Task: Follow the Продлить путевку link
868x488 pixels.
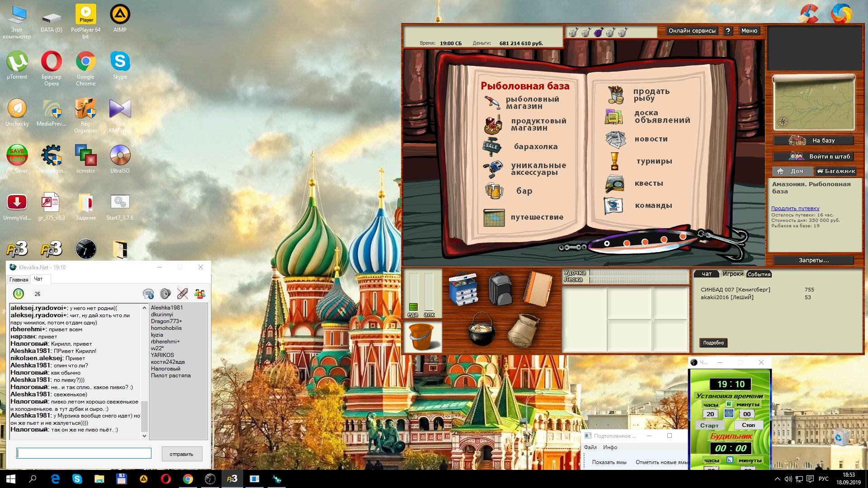Action: (795, 208)
